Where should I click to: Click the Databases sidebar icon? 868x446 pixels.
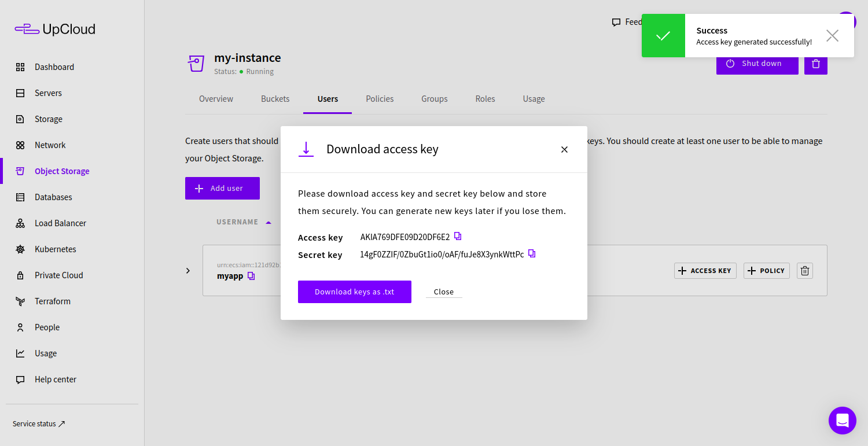coord(20,197)
